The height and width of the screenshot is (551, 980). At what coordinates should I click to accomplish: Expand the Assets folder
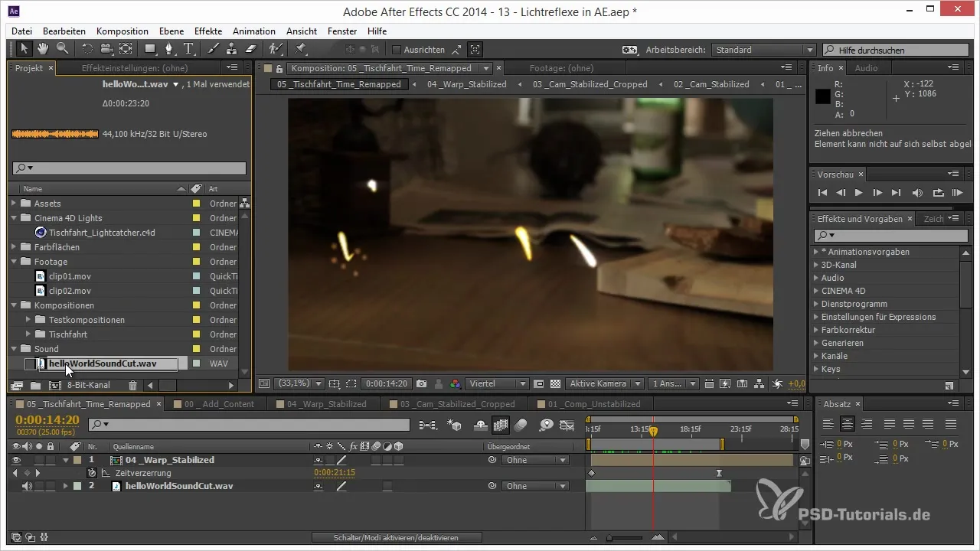coord(14,204)
